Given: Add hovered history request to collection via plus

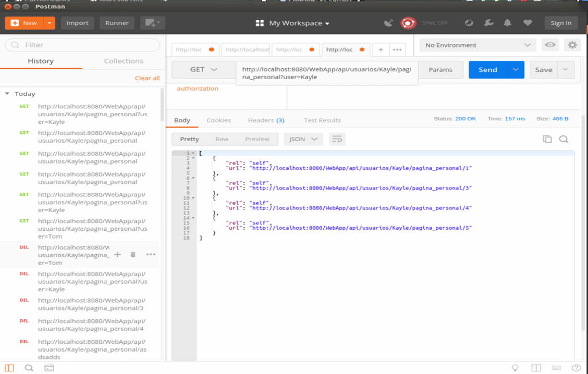Looking at the screenshot, I should click(117, 254).
